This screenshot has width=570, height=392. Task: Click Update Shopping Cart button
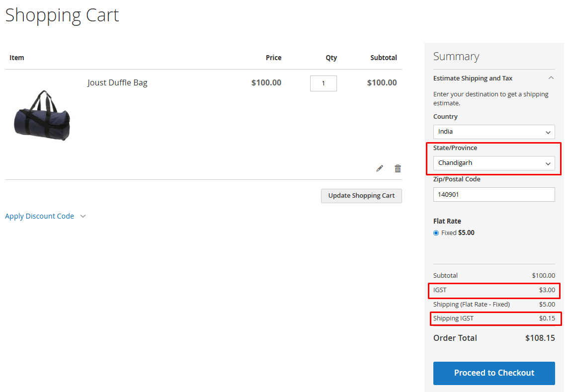click(x=361, y=196)
